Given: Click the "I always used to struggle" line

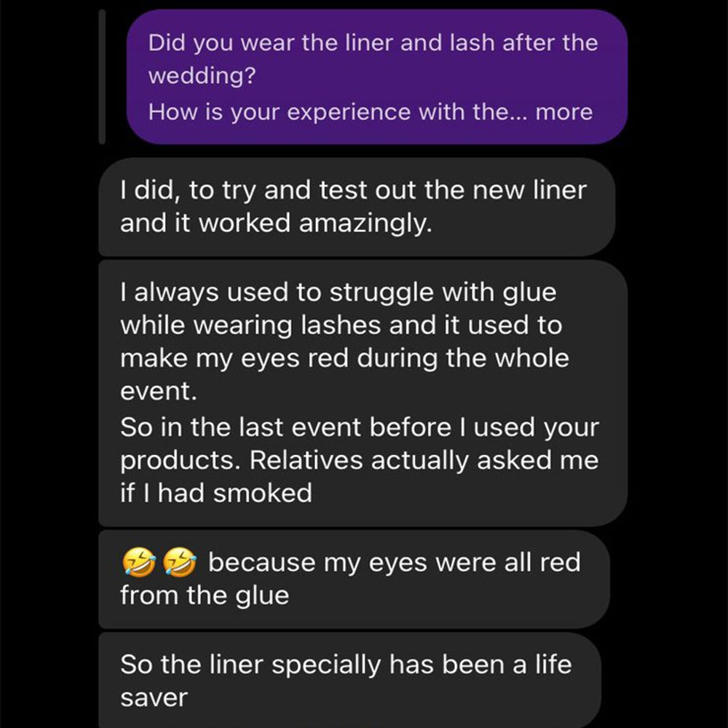Looking at the screenshot, I should 338,293.
